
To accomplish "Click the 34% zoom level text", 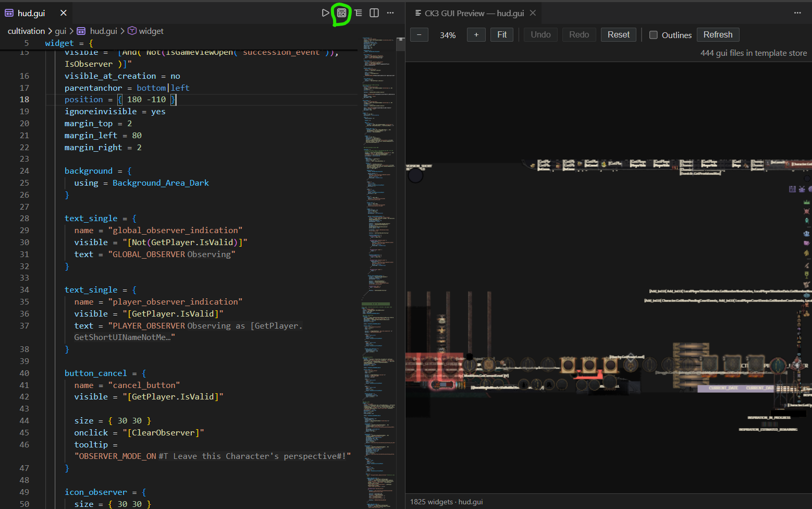I will pos(448,35).
